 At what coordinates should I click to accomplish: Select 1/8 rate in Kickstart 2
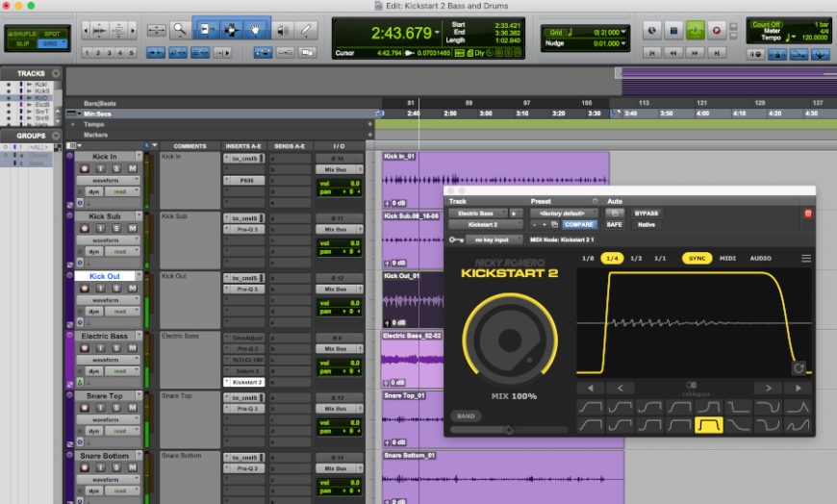tap(588, 259)
